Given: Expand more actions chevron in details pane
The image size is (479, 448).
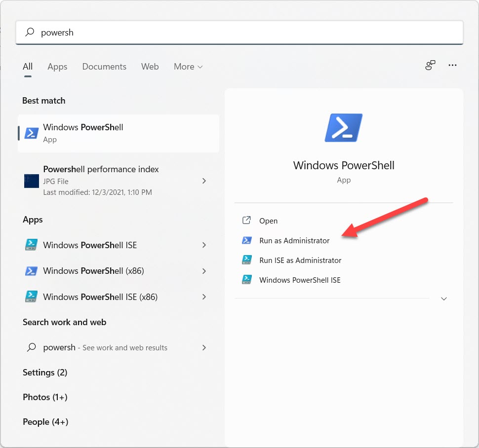Looking at the screenshot, I should coord(444,299).
